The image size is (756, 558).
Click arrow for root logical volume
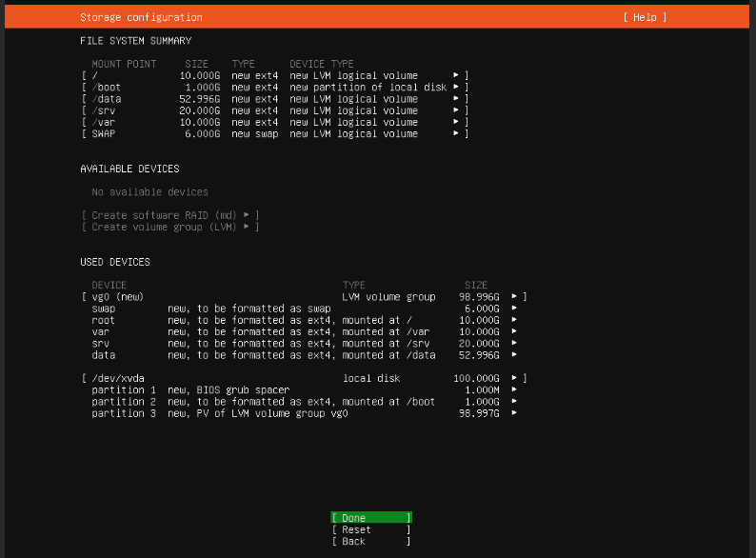(x=515, y=320)
